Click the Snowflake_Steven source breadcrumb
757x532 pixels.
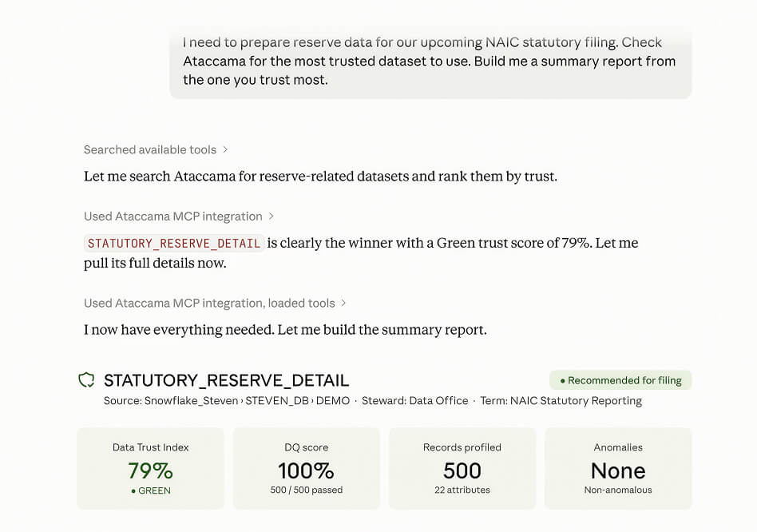click(x=191, y=401)
